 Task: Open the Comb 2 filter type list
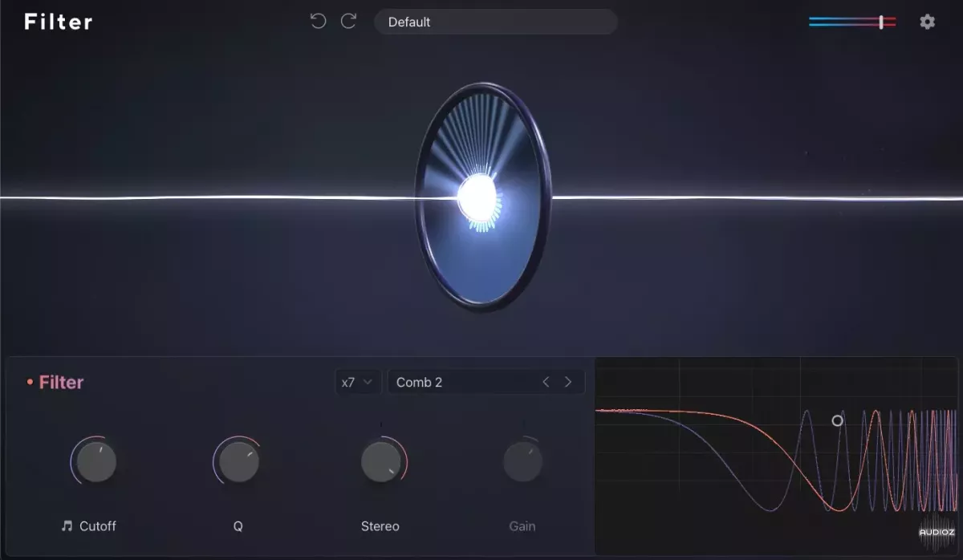click(486, 382)
